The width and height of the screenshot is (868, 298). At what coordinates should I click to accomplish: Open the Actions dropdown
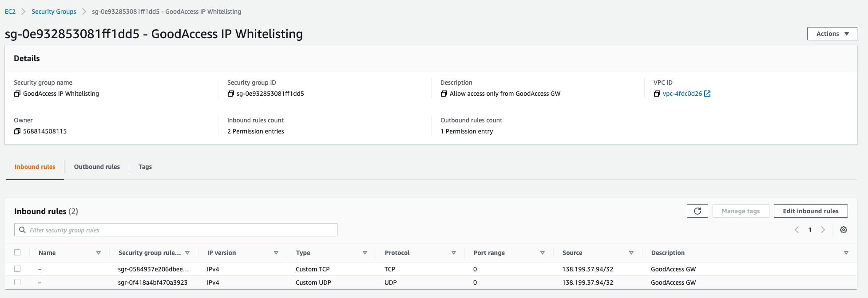click(832, 34)
